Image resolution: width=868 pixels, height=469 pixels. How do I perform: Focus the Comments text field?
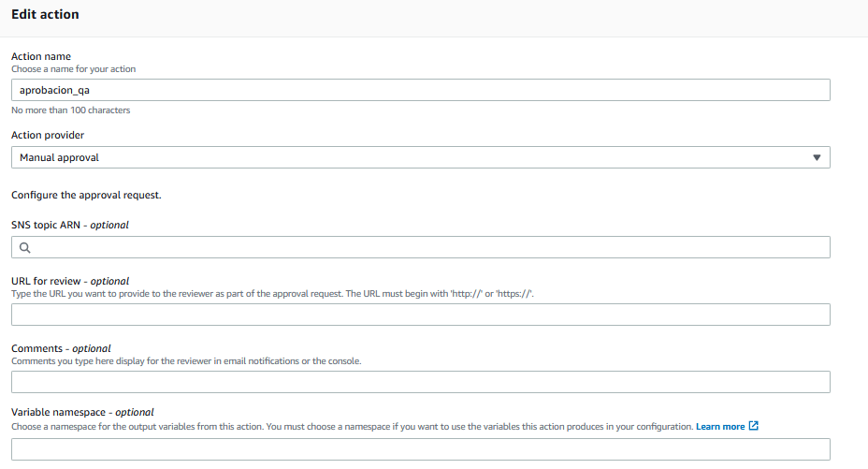[420, 382]
